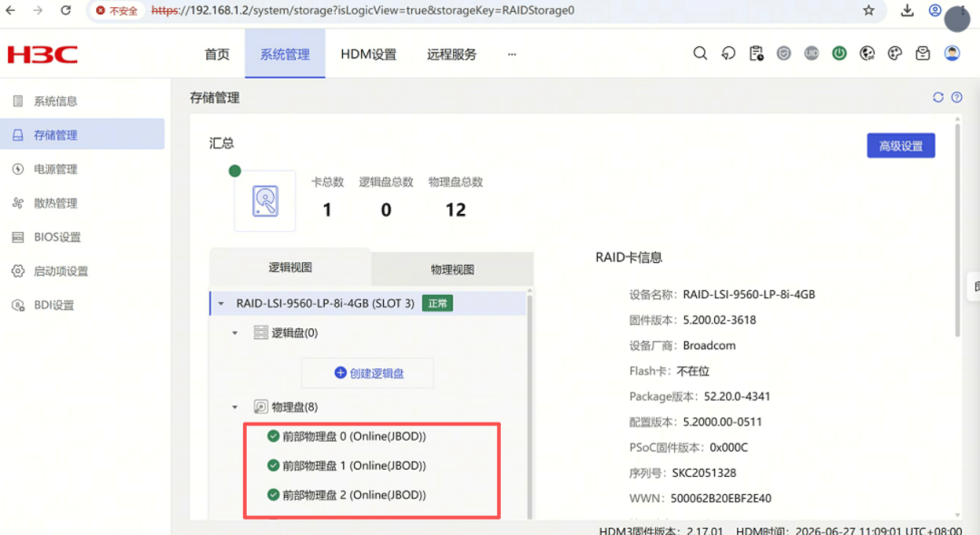Click the green 正常 status badge
The image size is (980, 535).
(x=437, y=304)
